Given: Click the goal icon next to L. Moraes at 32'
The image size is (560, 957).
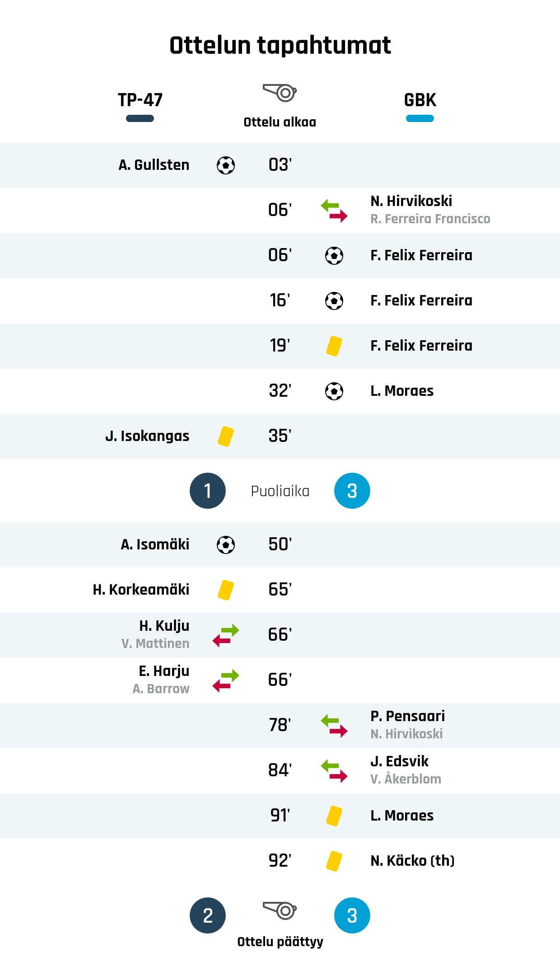Looking at the screenshot, I should point(334,391).
